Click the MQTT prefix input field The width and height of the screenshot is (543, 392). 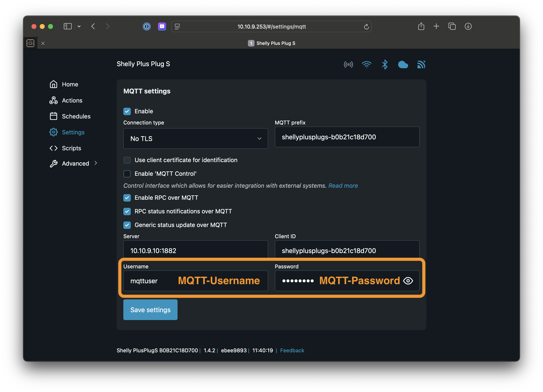[x=347, y=137]
